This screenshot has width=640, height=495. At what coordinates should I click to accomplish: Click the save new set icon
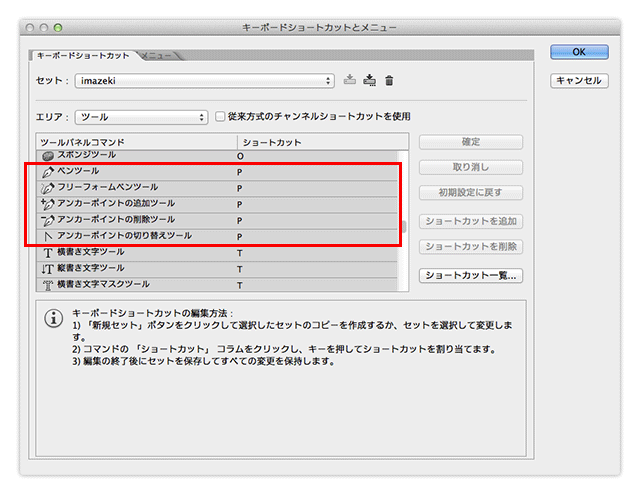coord(369,80)
